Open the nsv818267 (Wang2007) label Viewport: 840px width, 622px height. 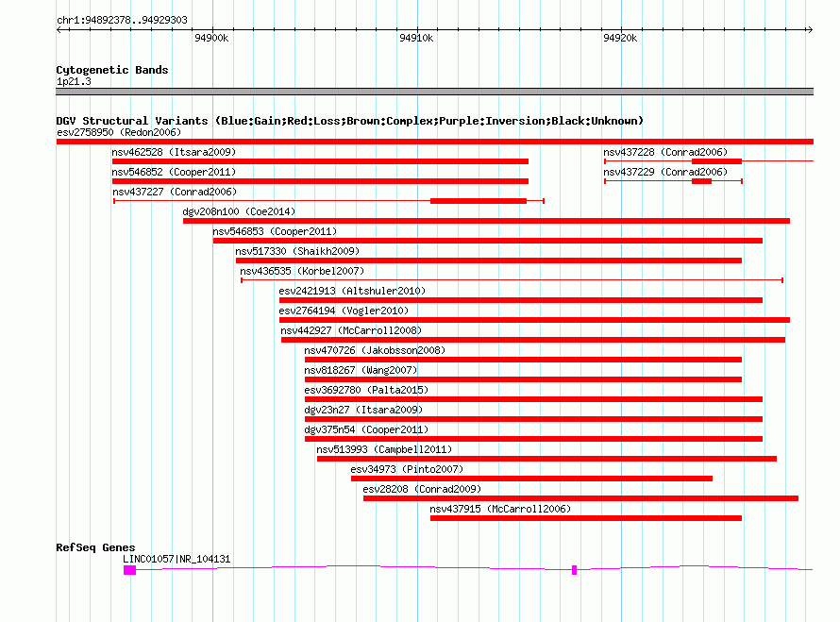(361, 370)
